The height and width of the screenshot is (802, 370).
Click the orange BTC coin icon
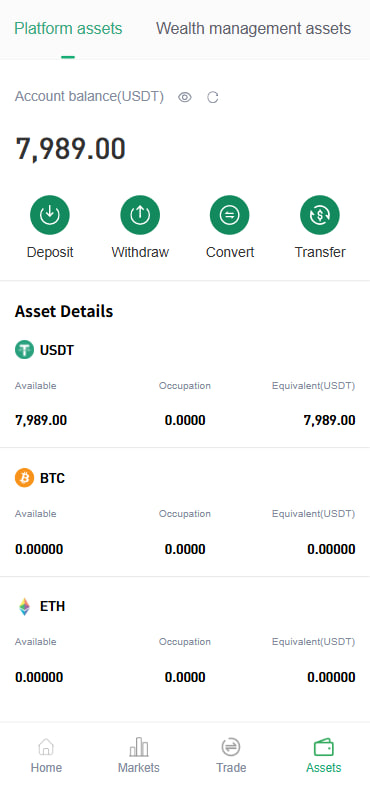click(x=24, y=478)
